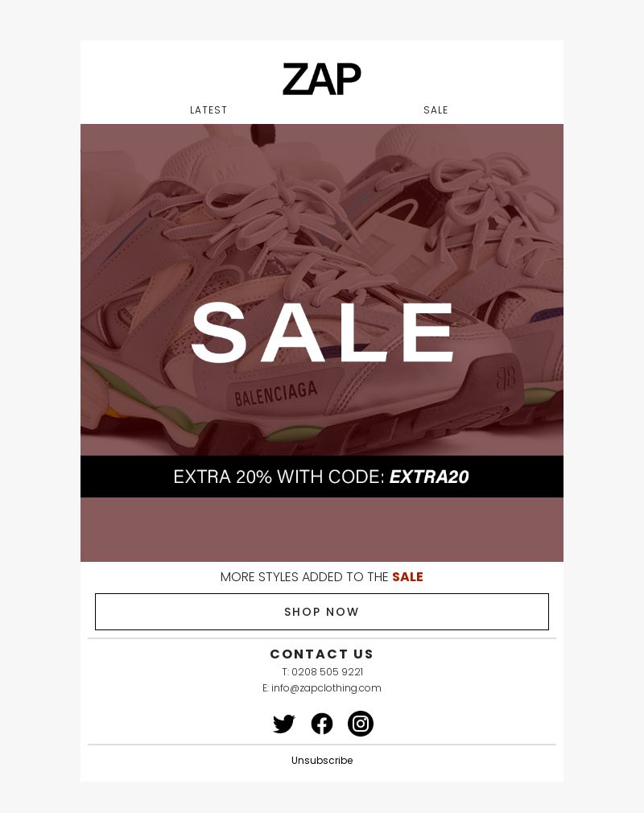644x813 pixels.
Task: Click the large white SALE headline
Action: pos(323,332)
